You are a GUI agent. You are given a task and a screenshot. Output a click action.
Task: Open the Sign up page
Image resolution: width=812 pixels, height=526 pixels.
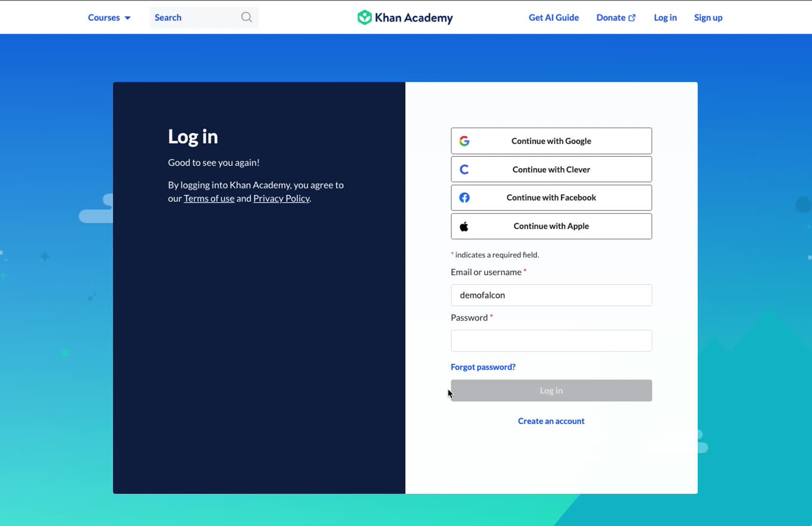point(708,18)
